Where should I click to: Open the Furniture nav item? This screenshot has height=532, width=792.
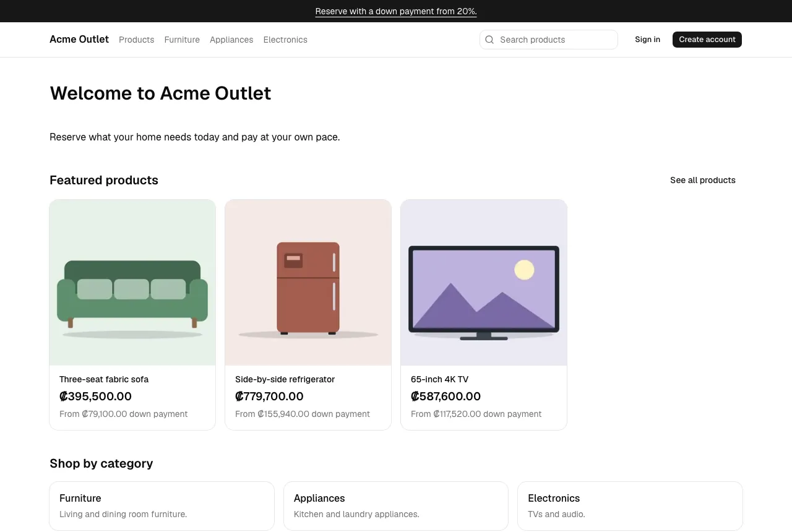pyautogui.click(x=182, y=40)
